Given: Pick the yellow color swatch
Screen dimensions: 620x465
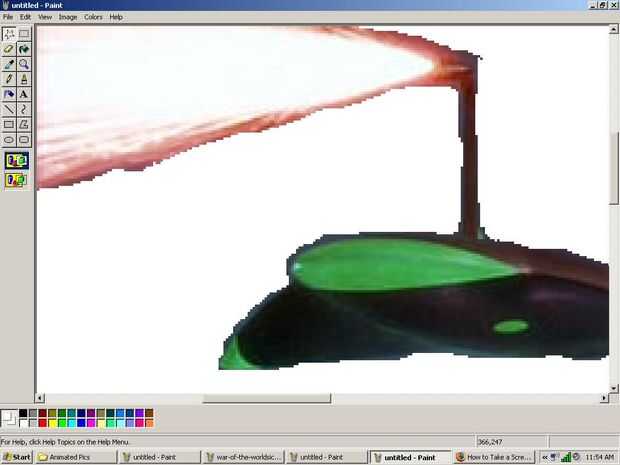Looking at the screenshot, I should pos(52,423).
